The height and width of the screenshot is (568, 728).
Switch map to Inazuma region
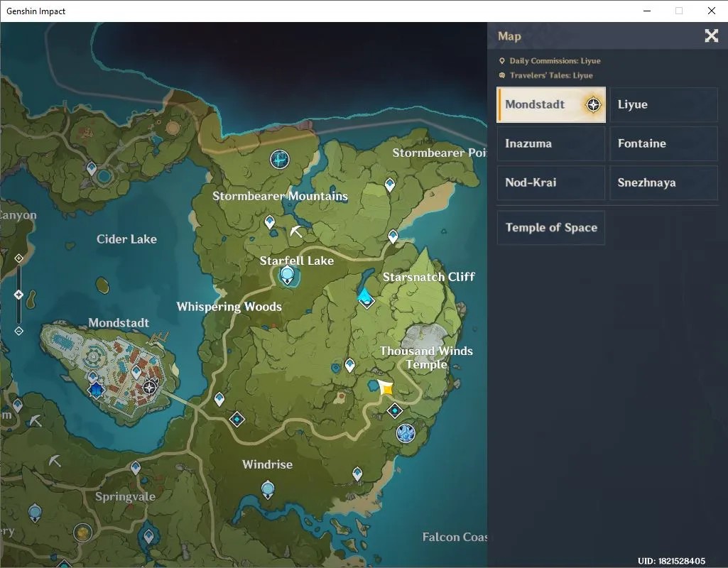(x=551, y=143)
